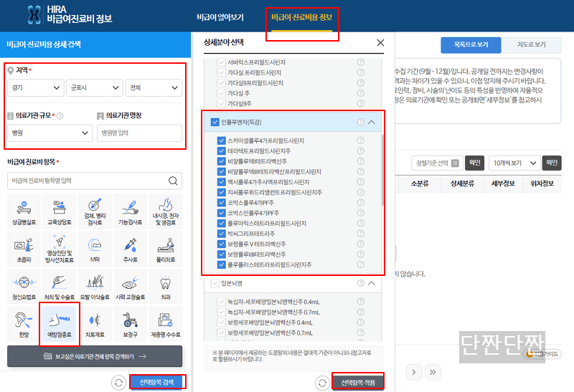
Task: Choose the 검체, 병리 검사료 icon
Action: [x=95, y=211]
